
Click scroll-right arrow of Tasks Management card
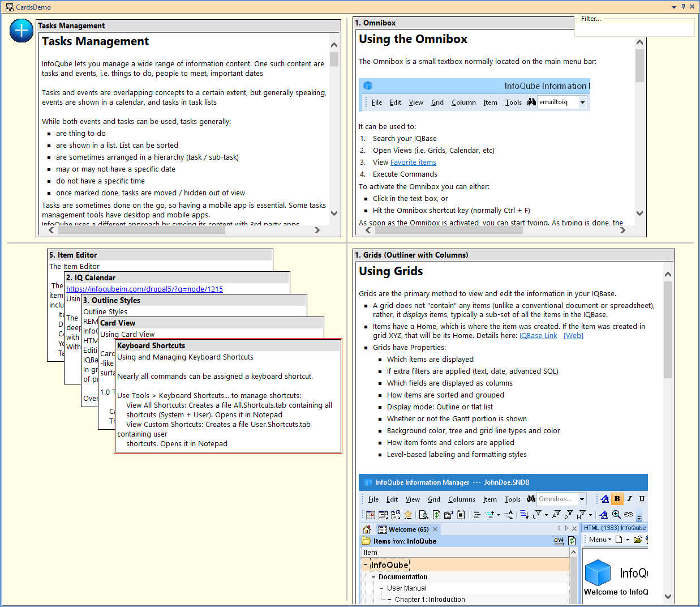coord(317,230)
